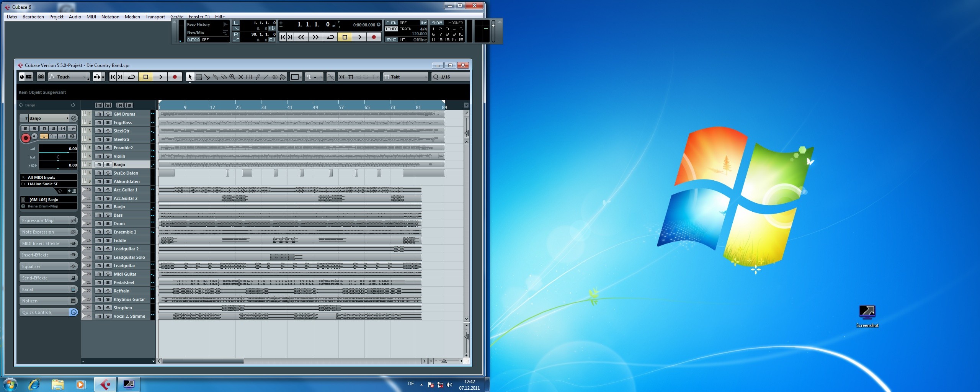
Task: Select the Erase tool
Action: click(224, 77)
